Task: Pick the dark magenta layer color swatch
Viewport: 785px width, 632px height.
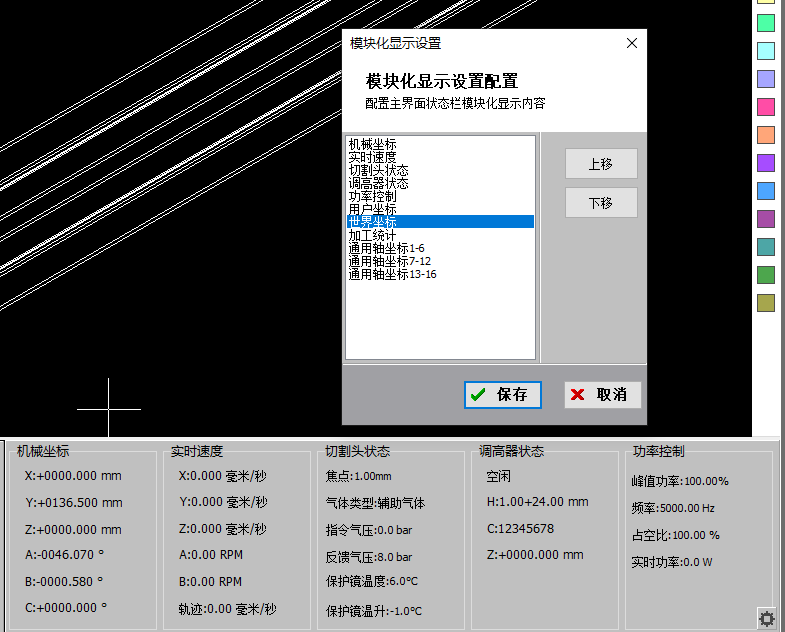Action: pos(766,219)
